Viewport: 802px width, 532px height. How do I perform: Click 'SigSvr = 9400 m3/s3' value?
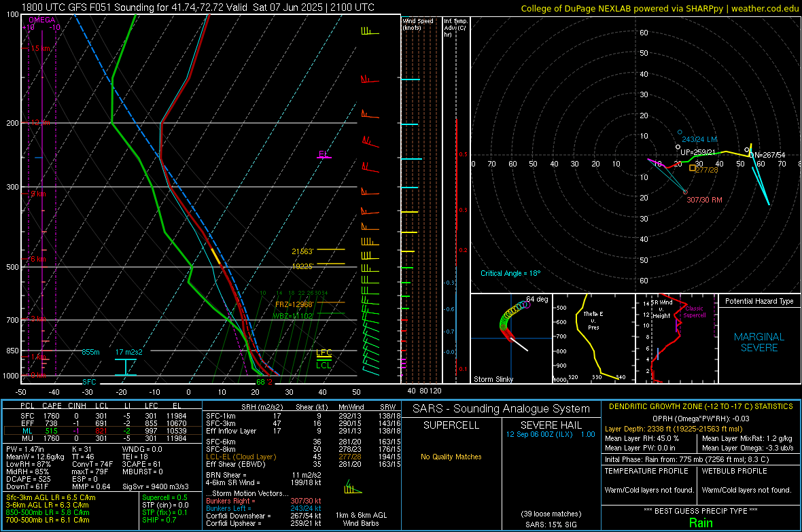[x=156, y=486]
